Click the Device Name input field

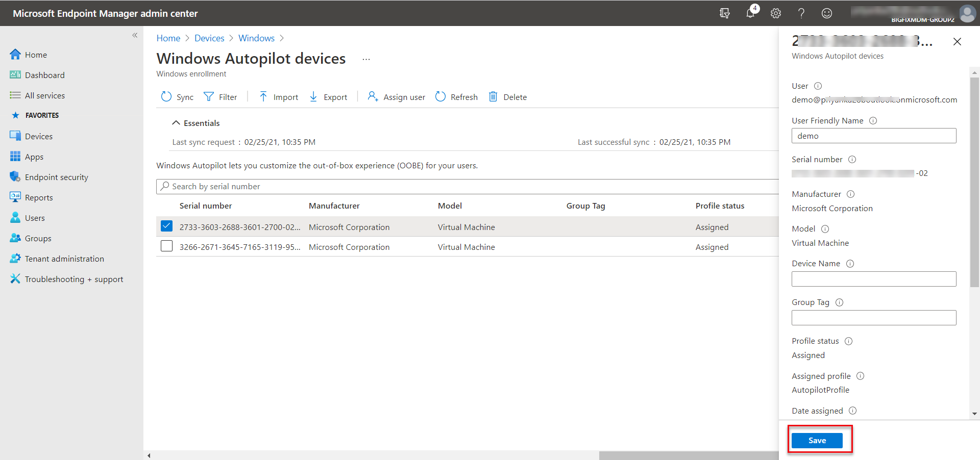[x=874, y=279]
